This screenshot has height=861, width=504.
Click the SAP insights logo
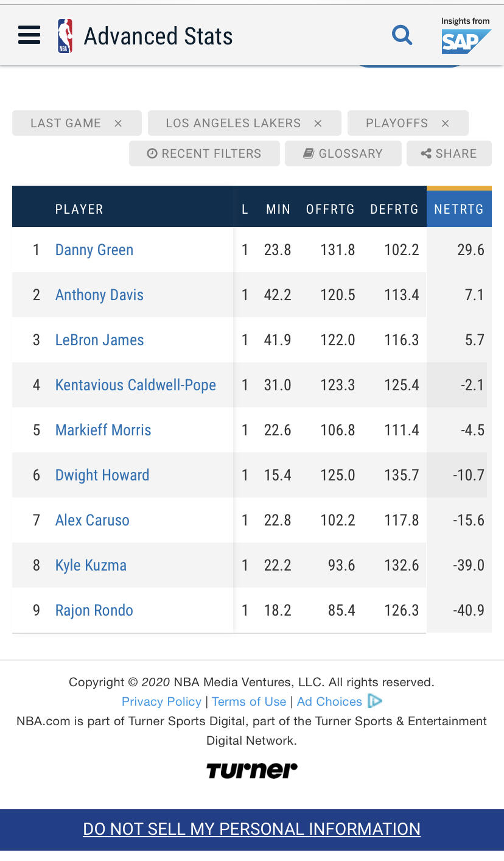pyautogui.click(x=466, y=37)
